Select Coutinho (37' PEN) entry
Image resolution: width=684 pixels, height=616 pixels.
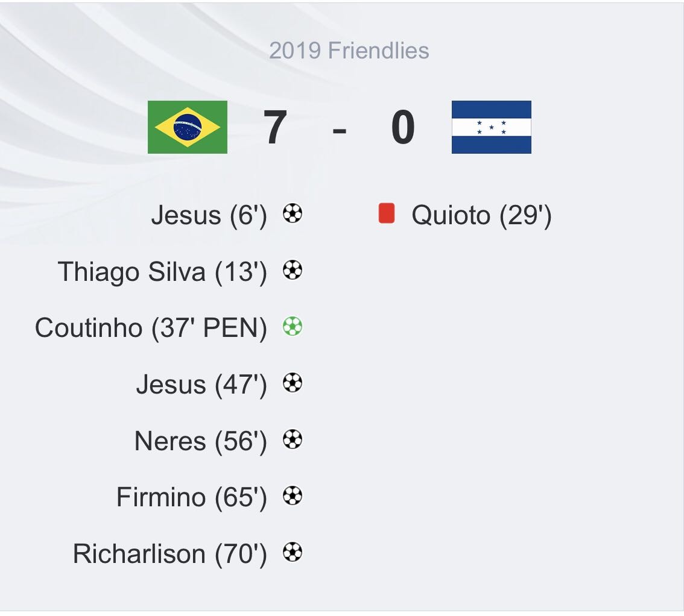[x=151, y=328]
